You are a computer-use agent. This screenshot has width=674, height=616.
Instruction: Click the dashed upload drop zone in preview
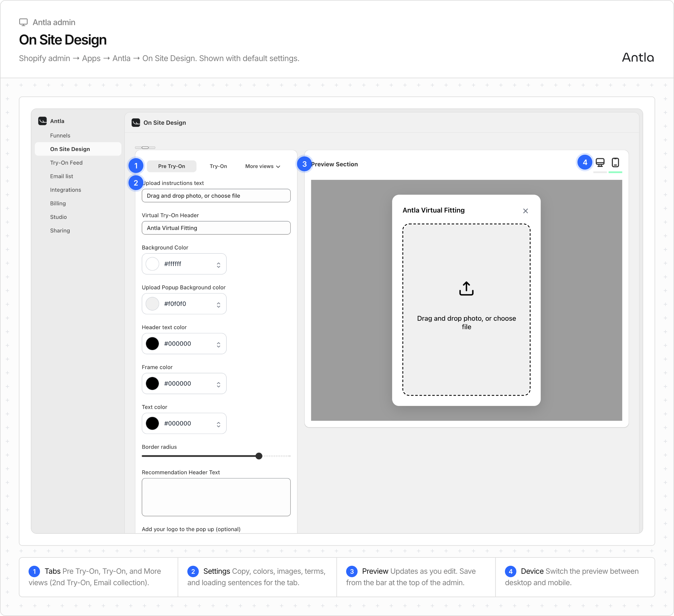coord(466,309)
